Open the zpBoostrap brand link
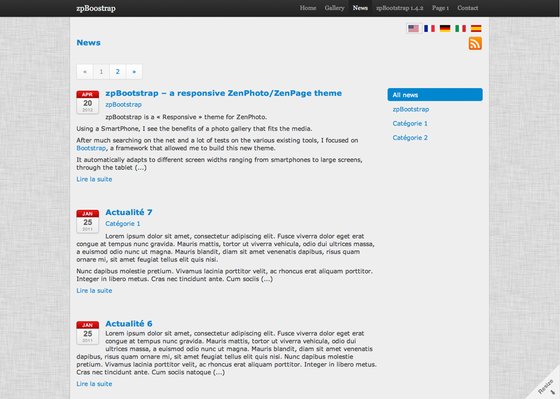The image size is (560, 399). coord(96,8)
